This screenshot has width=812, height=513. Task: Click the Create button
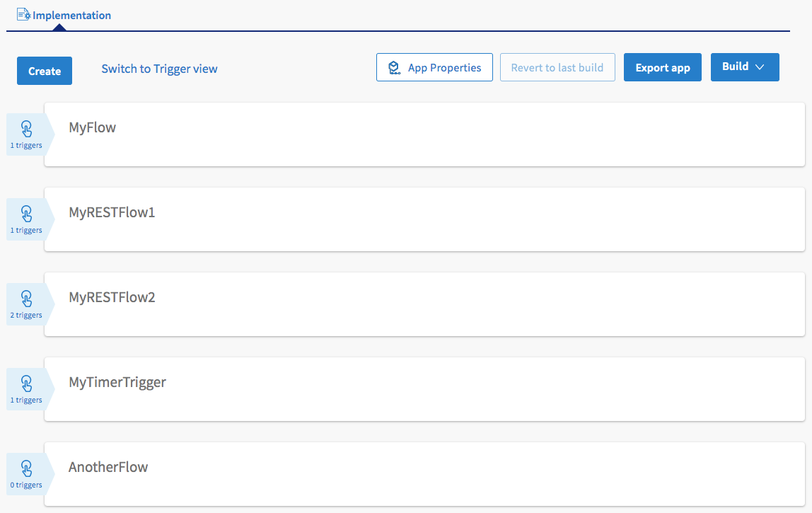tap(45, 71)
